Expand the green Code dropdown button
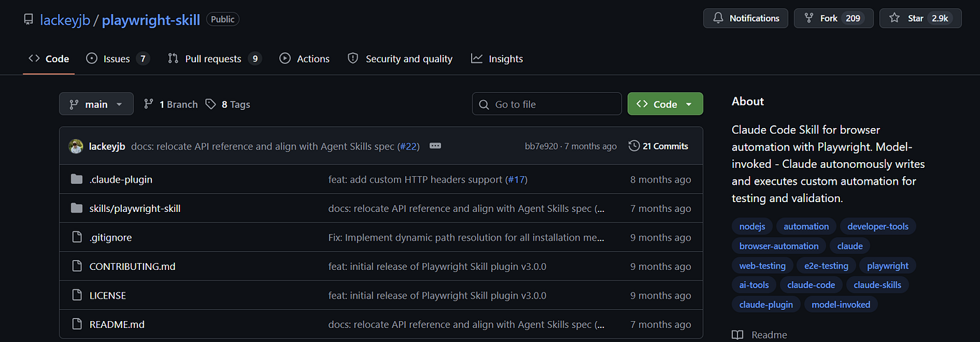The width and height of the screenshot is (980, 342). 665,104
